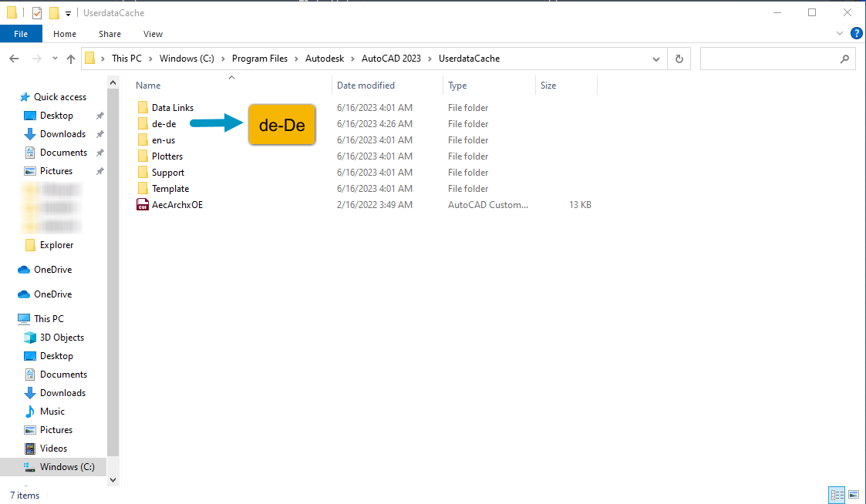This screenshot has height=504, width=866.
Task: Open the Plotters folder
Action: (x=167, y=156)
